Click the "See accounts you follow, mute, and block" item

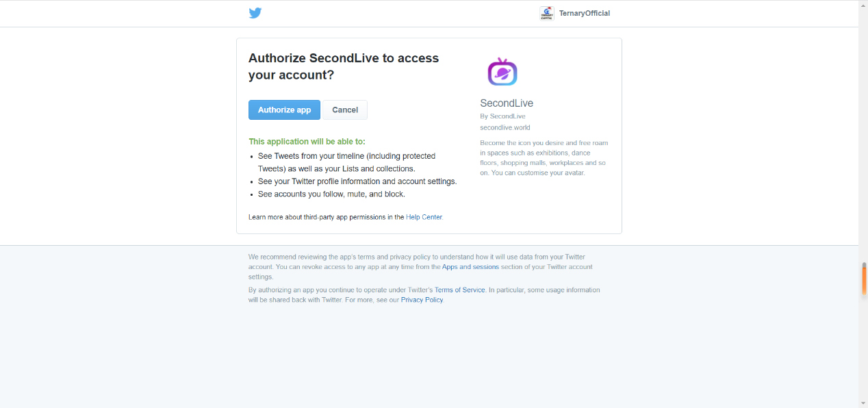click(331, 194)
